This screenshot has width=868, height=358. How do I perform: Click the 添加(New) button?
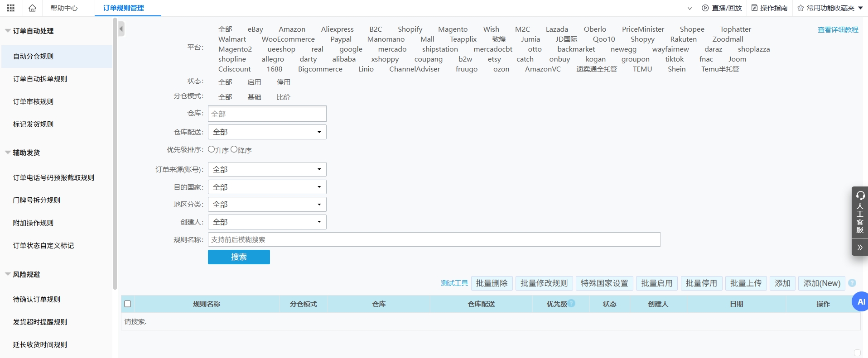[822, 283]
